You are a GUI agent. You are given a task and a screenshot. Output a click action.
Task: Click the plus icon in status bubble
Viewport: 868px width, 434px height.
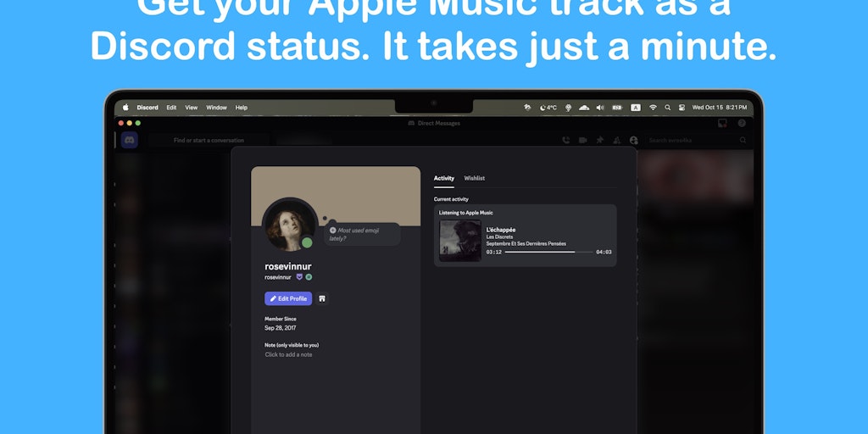click(x=332, y=231)
